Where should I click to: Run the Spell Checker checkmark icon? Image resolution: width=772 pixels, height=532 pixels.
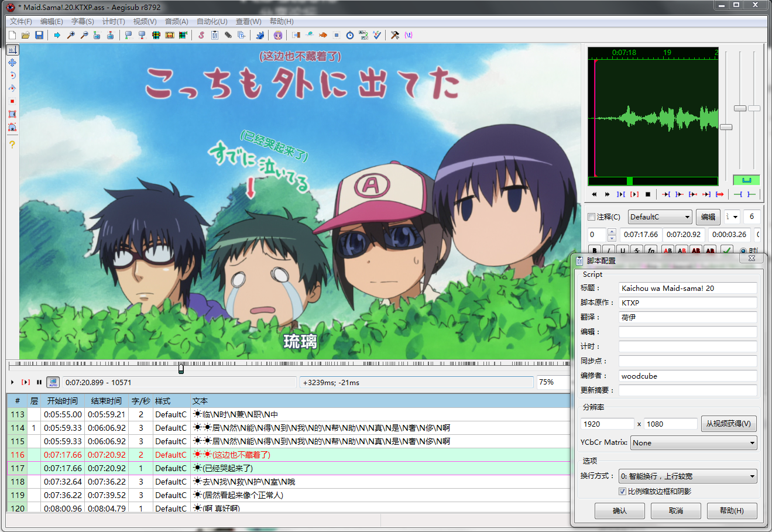[377, 35]
